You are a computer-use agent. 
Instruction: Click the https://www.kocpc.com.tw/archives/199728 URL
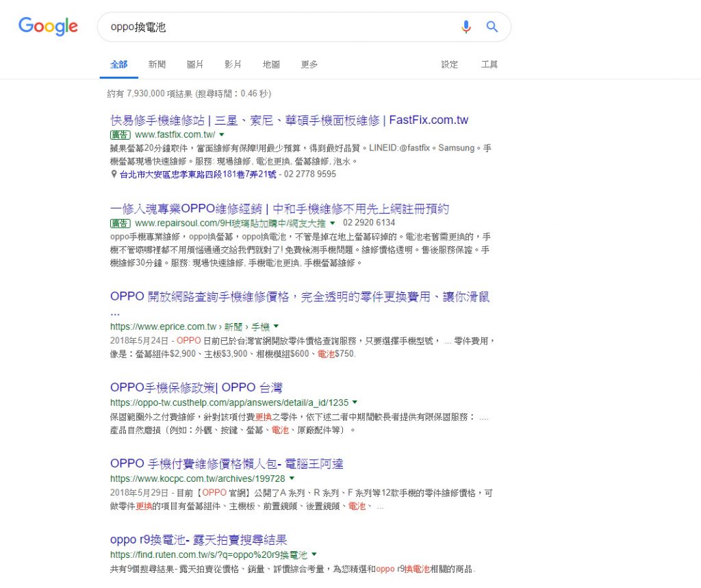click(198, 478)
